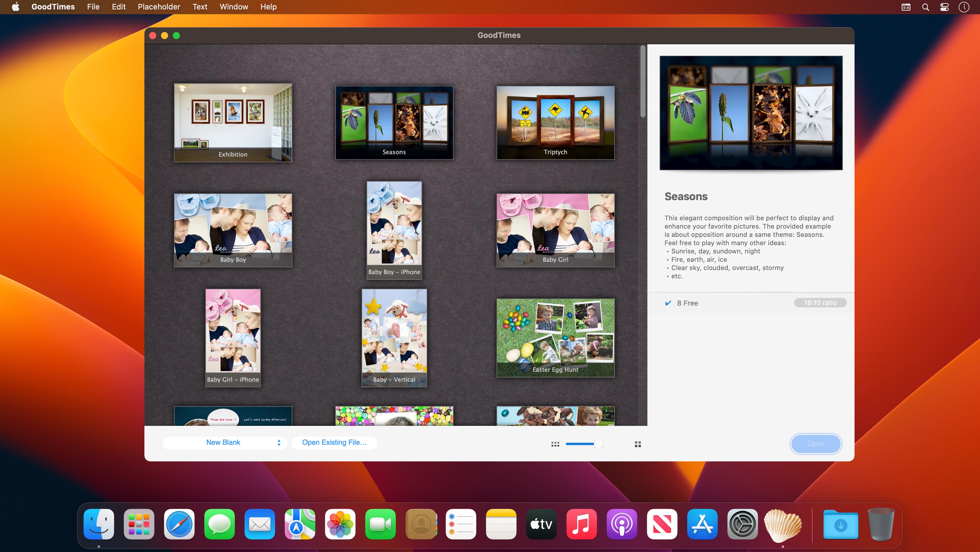Open the Text menu
The height and width of the screenshot is (552, 980).
(200, 7)
